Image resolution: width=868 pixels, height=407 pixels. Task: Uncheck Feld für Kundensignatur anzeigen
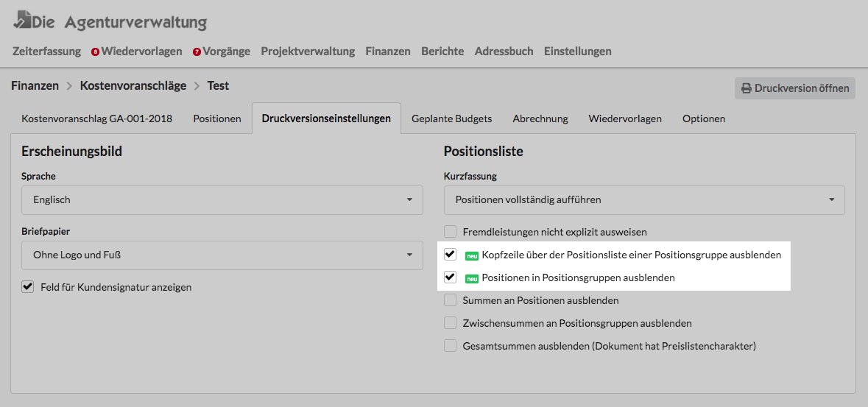[x=28, y=287]
